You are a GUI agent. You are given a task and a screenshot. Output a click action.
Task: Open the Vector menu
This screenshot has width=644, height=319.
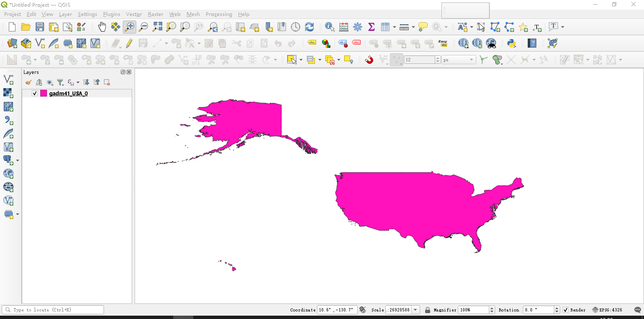(134, 14)
